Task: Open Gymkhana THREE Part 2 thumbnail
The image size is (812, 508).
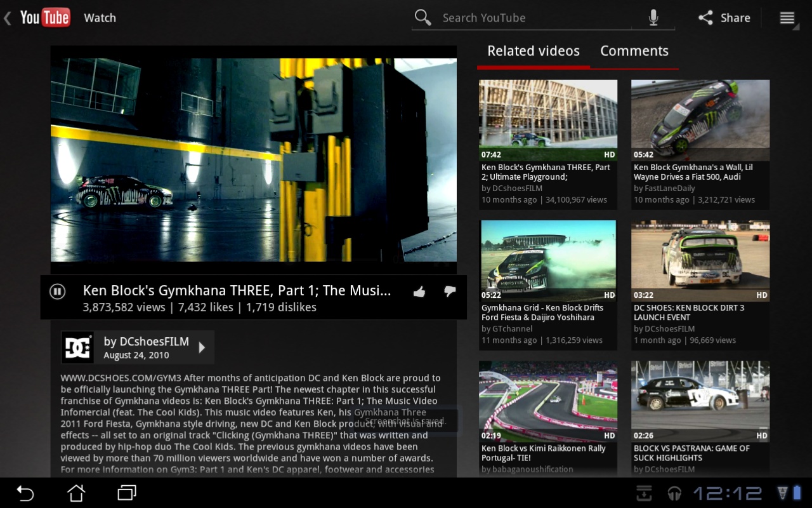Action: 548,120
